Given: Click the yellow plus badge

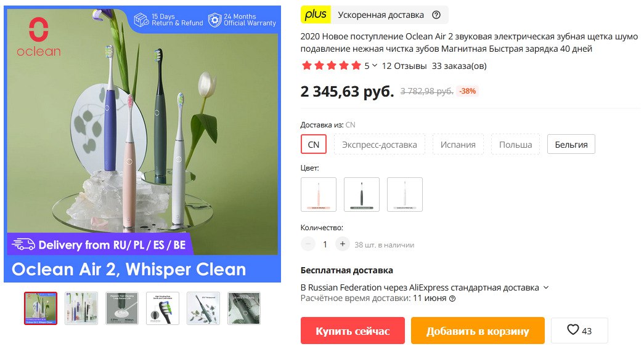Looking at the screenshot, I should (316, 15).
